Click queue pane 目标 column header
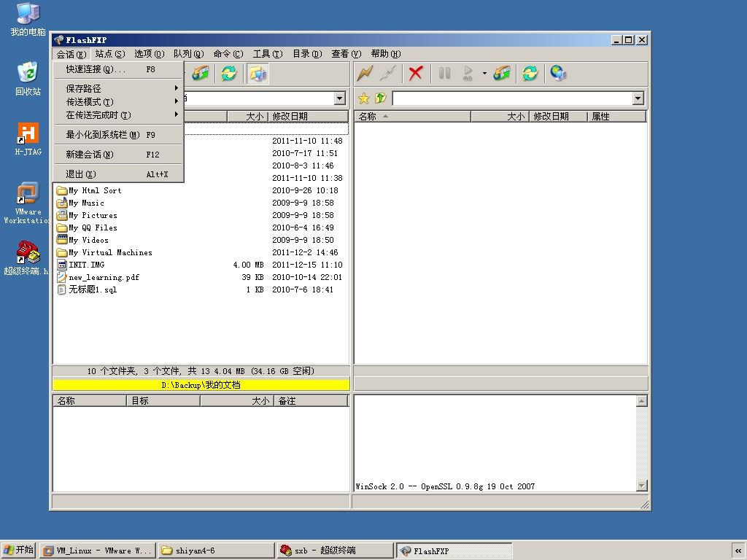The width and height of the screenshot is (747, 560). coord(163,401)
